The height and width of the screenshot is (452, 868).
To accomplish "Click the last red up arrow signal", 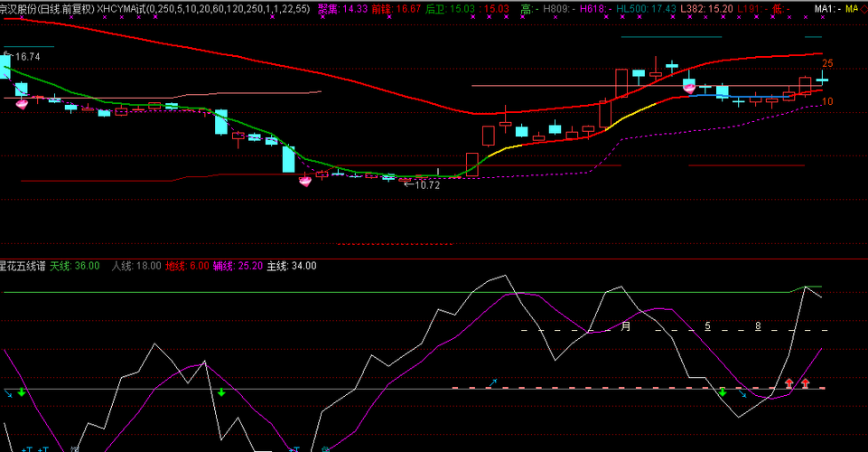I will (x=806, y=382).
